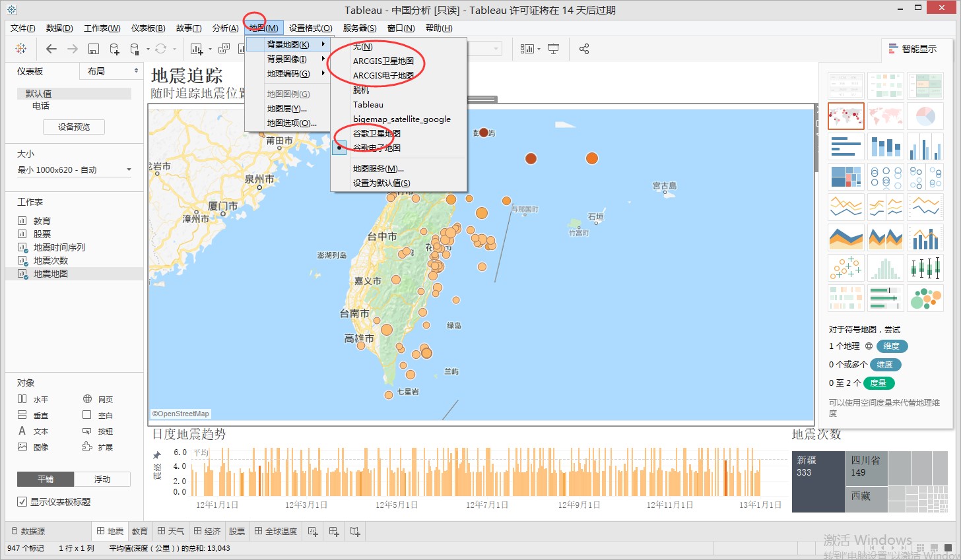The width and height of the screenshot is (961, 560).
Task: Open the 分析(A) menu
Action: (x=225, y=28)
